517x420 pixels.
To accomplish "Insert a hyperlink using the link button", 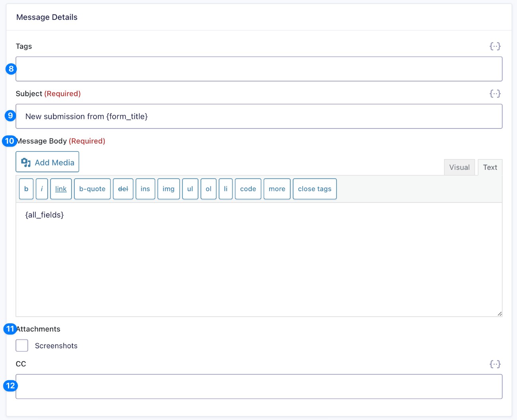I will 60,189.
